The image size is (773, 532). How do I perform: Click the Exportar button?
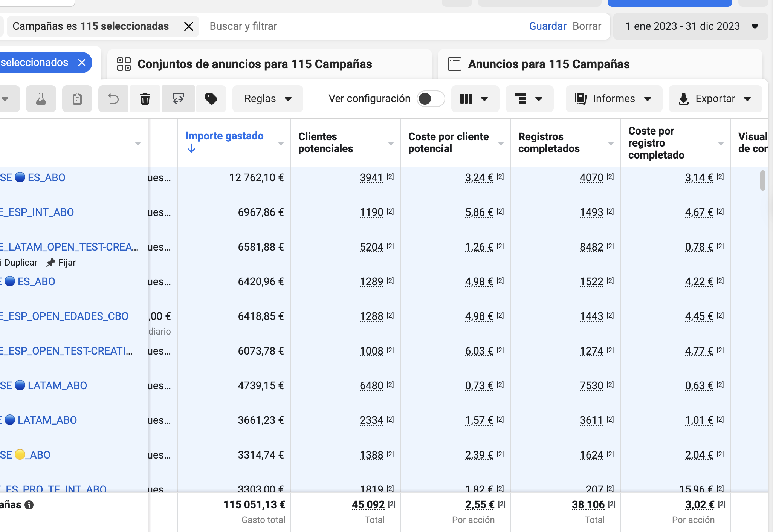click(715, 99)
